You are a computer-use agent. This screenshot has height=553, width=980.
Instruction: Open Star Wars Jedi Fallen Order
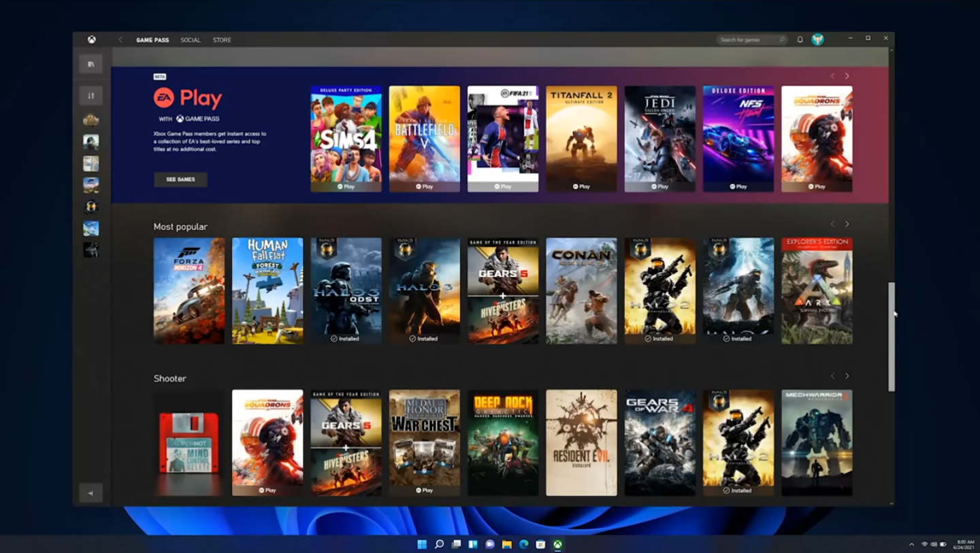pos(660,139)
